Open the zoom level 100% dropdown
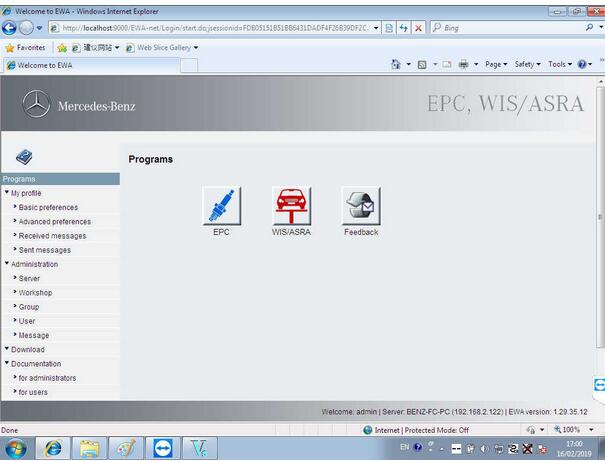This screenshot has width=605, height=462. click(591, 430)
